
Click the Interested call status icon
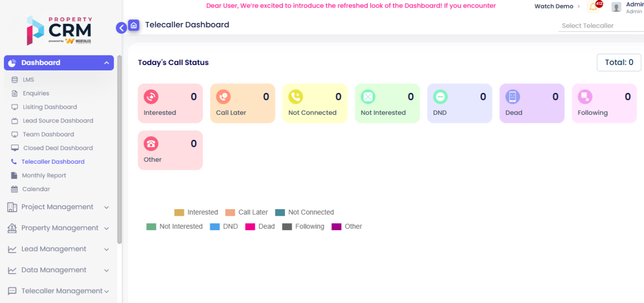pyautogui.click(x=151, y=97)
